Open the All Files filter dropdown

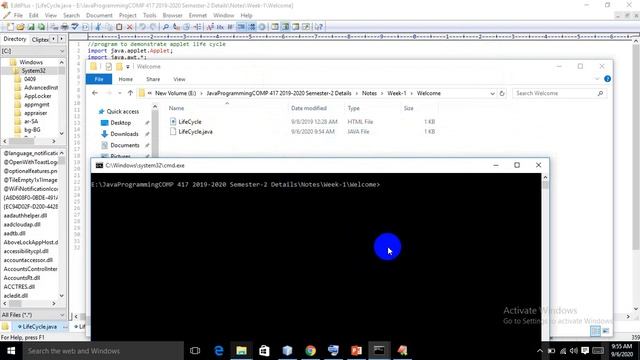tap(62, 315)
